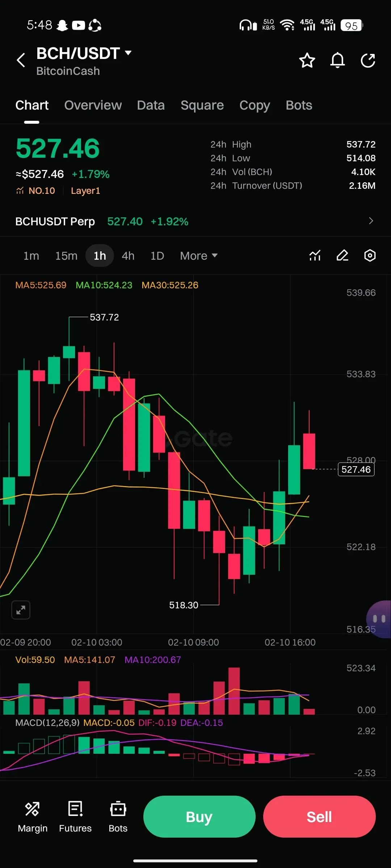Expand chart to fullscreen
391x868 pixels.
(21, 610)
